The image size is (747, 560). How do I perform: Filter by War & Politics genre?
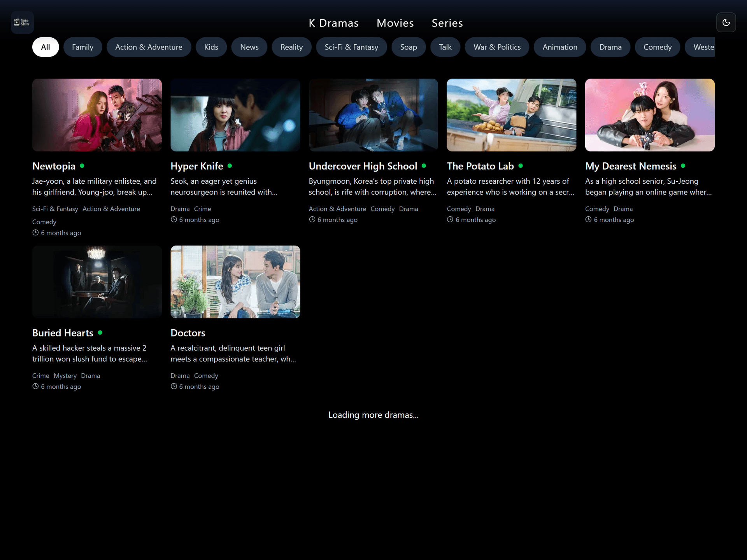pyautogui.click(x=497, y=47)
